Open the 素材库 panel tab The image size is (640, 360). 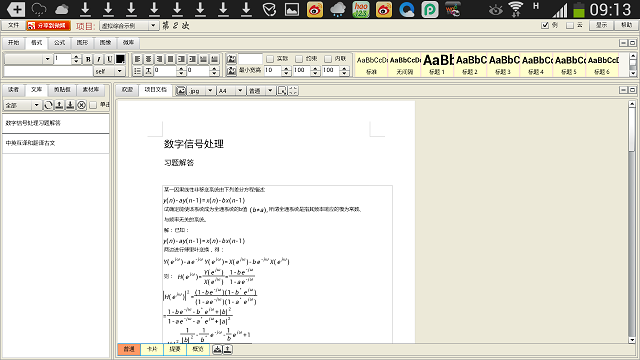click(x=91, y=89)
